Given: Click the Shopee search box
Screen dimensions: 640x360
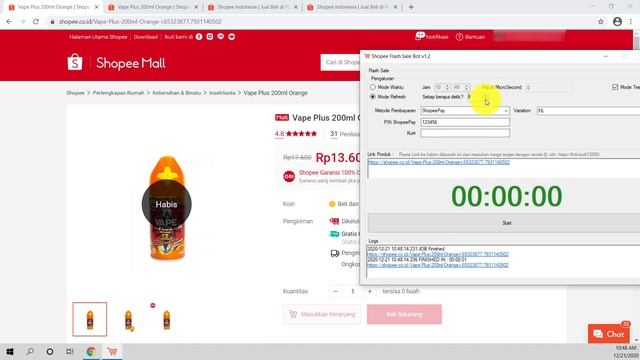Looking at the screenshot, I should pyautogui.click(x=340, y=62).
